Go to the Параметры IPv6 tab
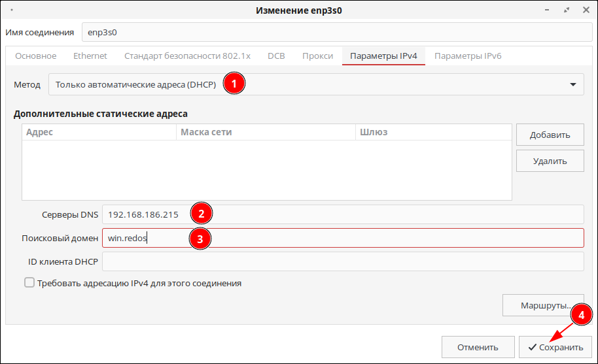 [x=468, y=56]
